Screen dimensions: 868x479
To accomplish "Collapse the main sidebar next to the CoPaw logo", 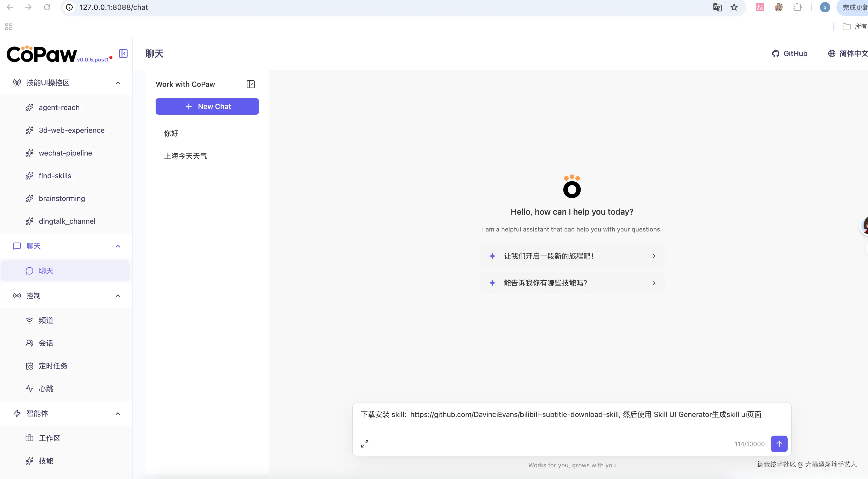I will (123, 53).
